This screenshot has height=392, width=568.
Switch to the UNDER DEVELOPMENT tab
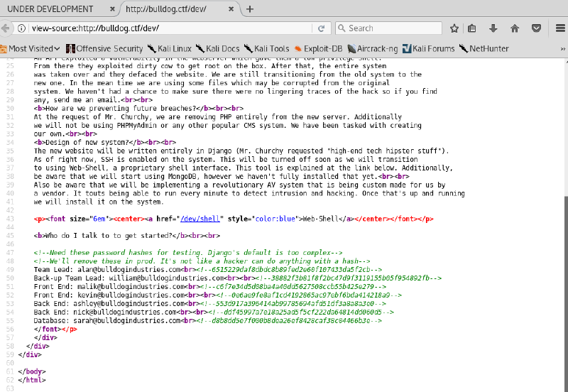pyautogui.click(x=50, y=9)
